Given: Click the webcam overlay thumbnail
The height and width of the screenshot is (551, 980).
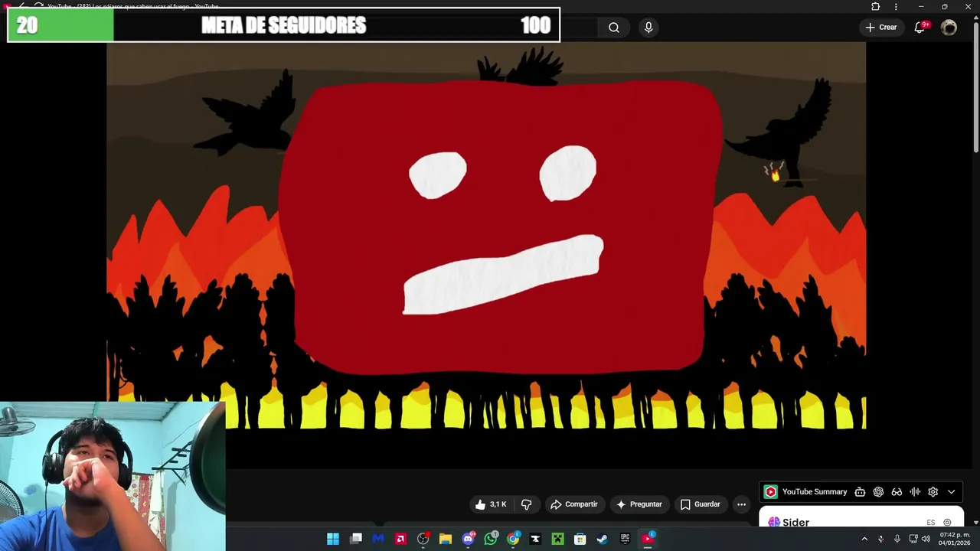Looking at the screenshot, I should click(x=113, y=476).
